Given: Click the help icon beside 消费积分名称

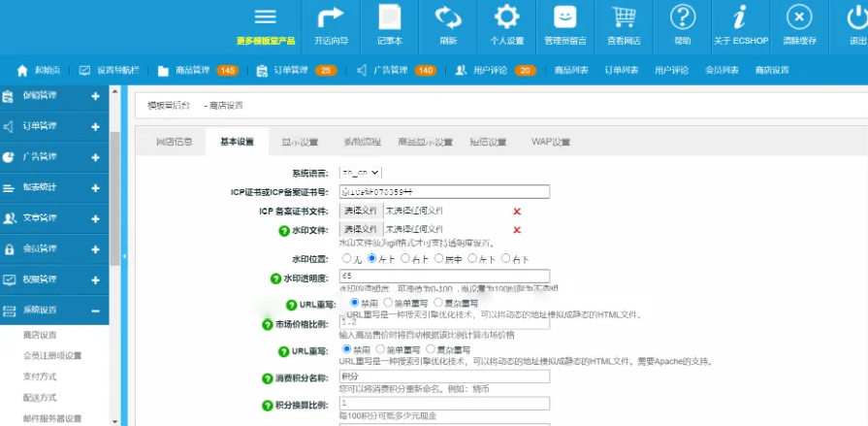Looking at the screenshot, I should coord(268,378).
